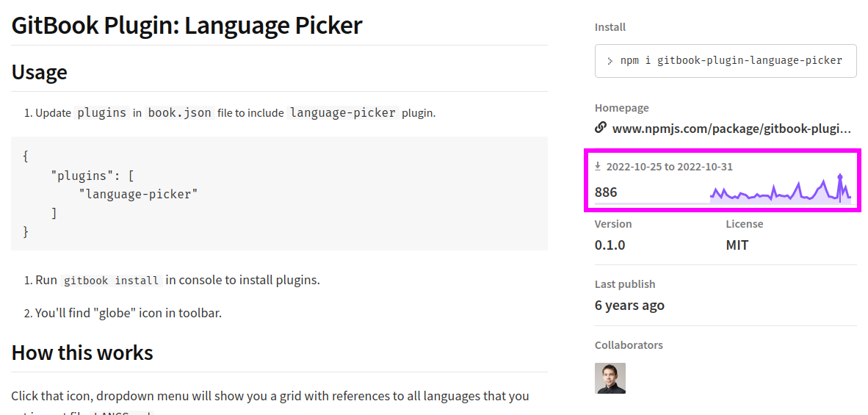Click the 'Collaborators' label
This screenshot has height=415, width=868.
pyautogui.click(x=629, y=345)
